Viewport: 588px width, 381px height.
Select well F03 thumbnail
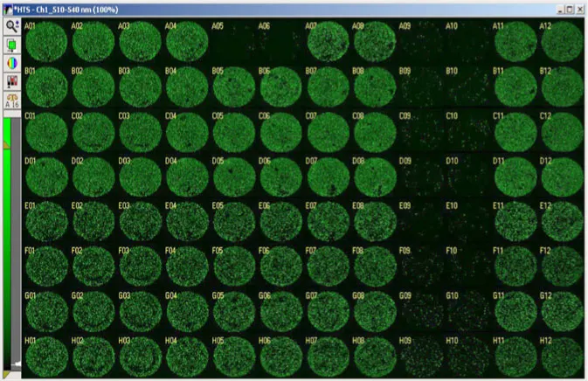tap(139, 268)
